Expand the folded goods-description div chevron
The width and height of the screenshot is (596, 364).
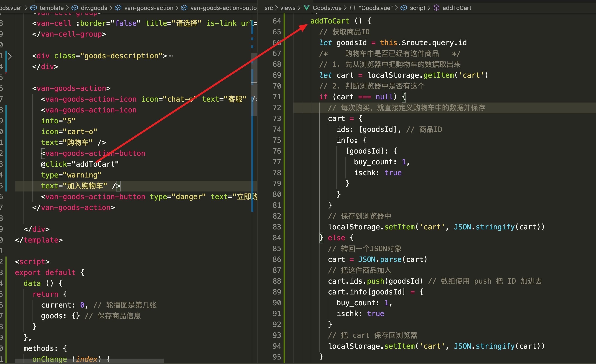point(10,56)
